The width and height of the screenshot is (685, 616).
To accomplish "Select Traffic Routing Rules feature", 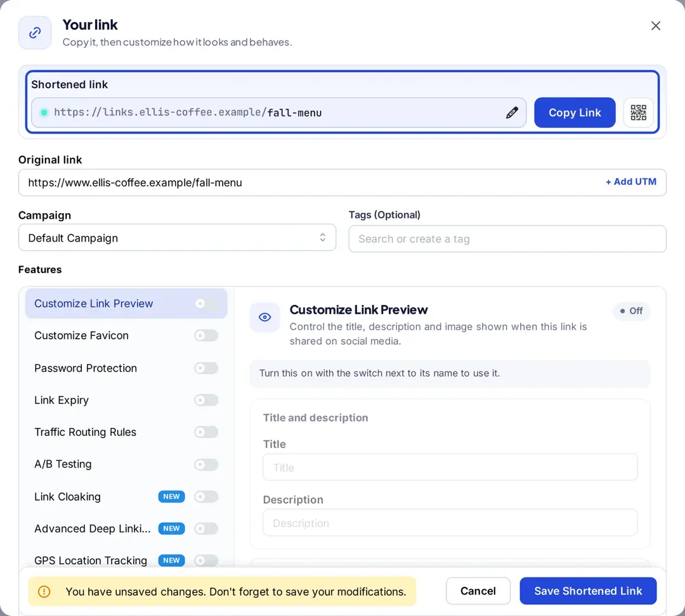I will (x=126, y=432).
